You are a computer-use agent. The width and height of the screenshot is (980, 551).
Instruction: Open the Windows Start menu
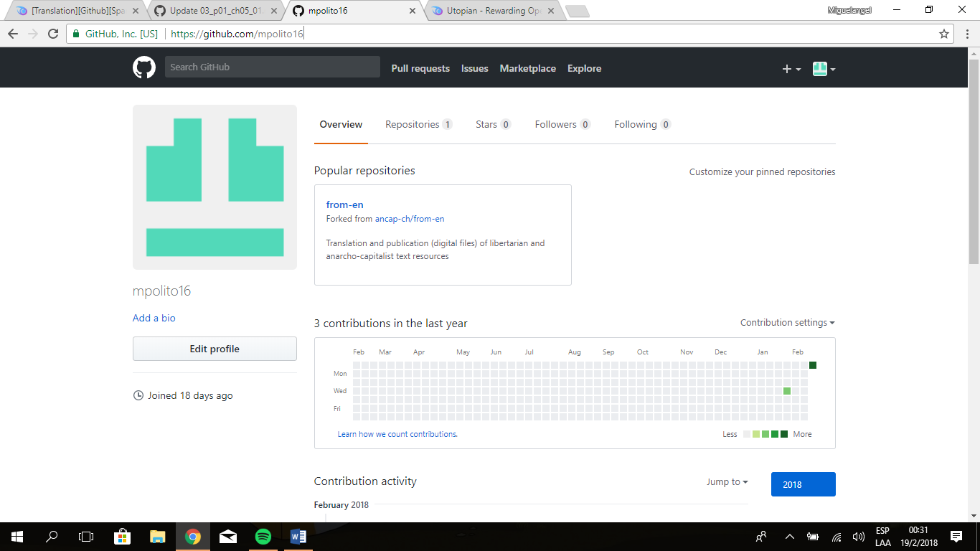point(17,537)
